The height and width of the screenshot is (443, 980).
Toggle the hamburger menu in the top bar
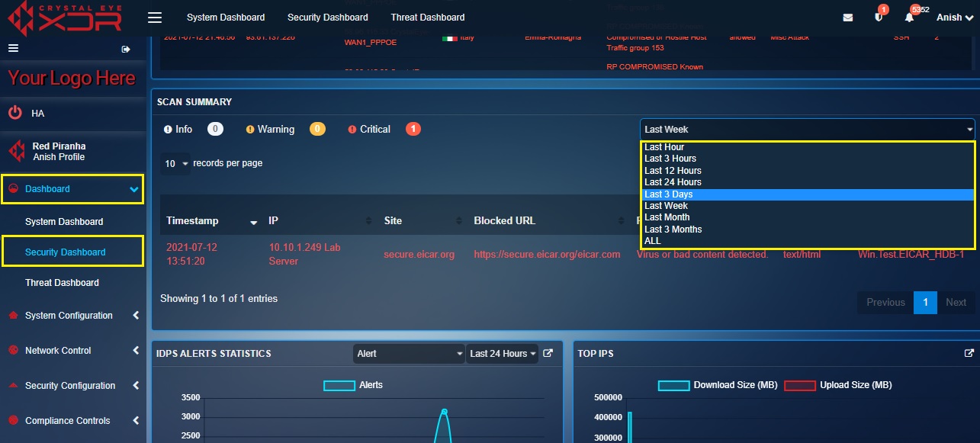tap(155, 18)
